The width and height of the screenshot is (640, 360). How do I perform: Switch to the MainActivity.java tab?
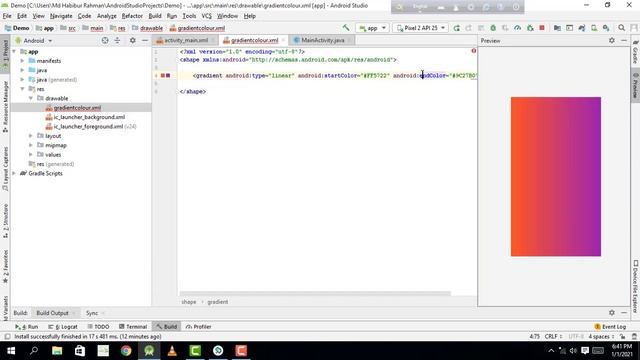pos(322,40)
